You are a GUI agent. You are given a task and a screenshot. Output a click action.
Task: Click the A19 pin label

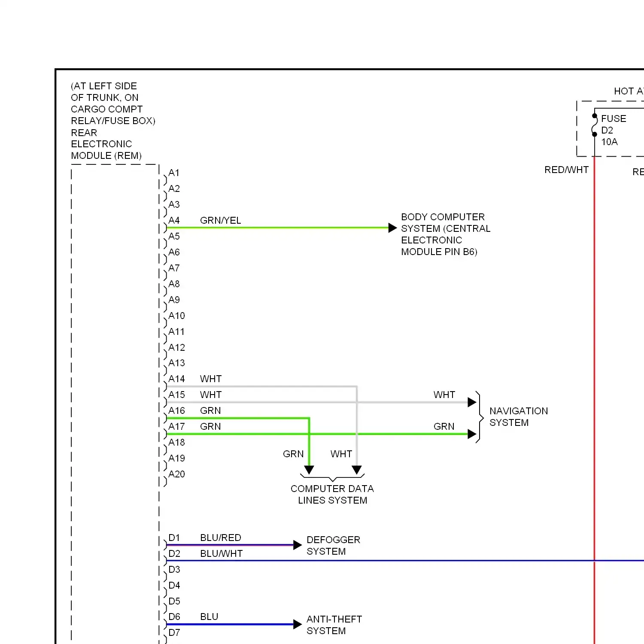tap(176, 459)
